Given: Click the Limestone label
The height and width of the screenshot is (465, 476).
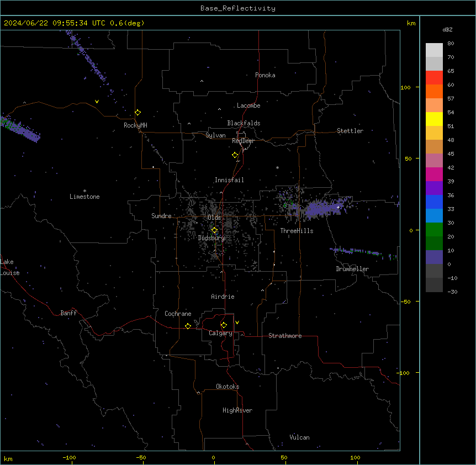Looking at the screenshot, I should (84, 197).
